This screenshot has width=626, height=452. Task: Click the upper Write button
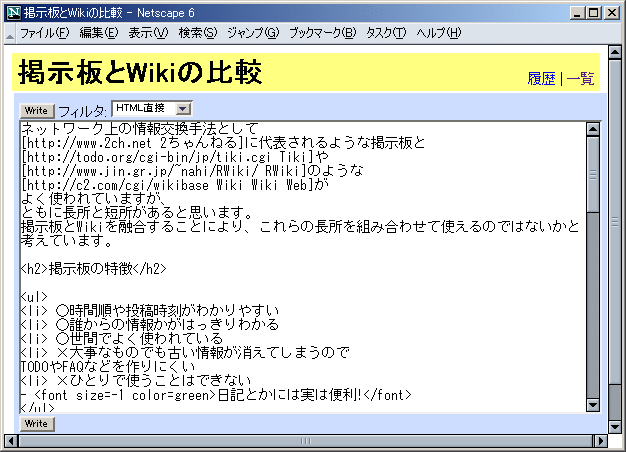point(37,111)
